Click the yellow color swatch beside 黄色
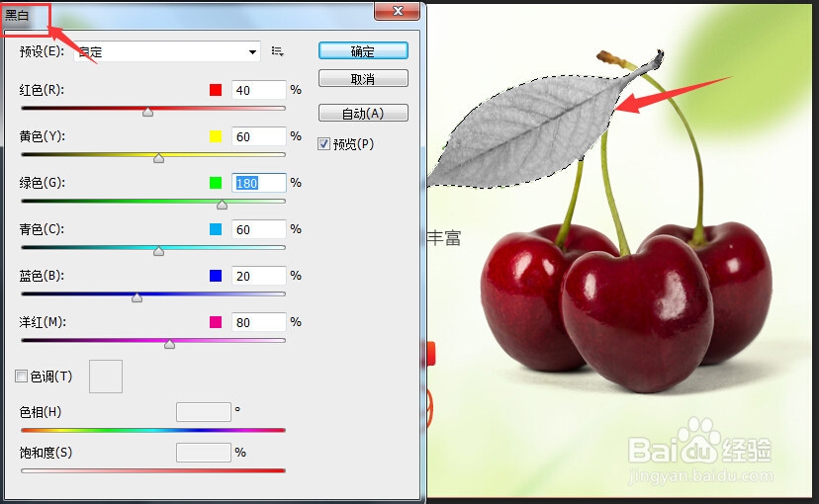819x504 pixels. coord(216,136)
